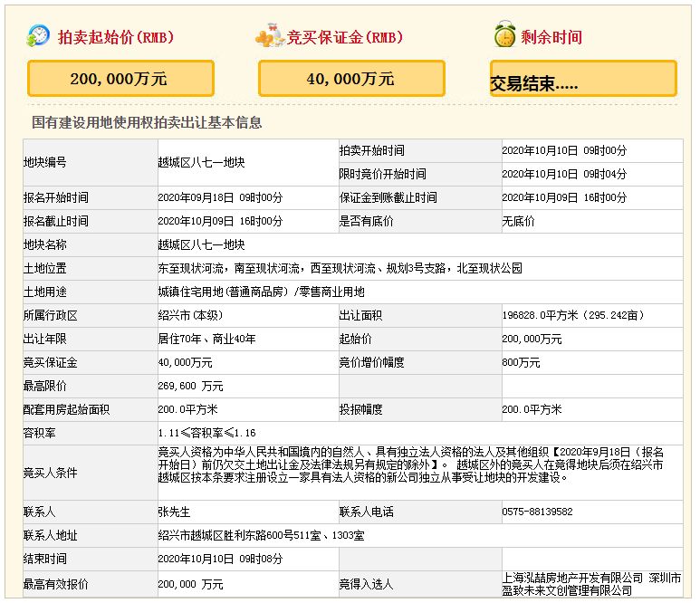Click the 联系人电话 label
Screen dimensions: 700x603
click(366, 512)
